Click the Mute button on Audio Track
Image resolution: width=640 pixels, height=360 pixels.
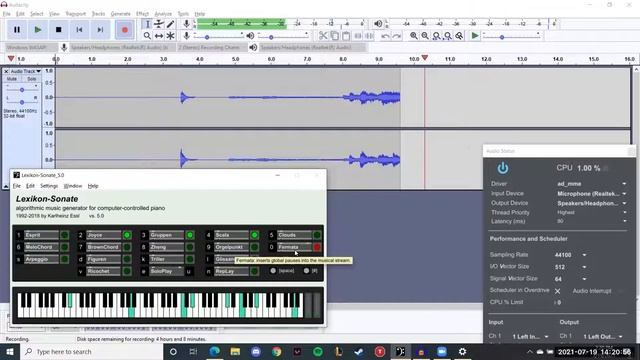(x=12, y=79)
